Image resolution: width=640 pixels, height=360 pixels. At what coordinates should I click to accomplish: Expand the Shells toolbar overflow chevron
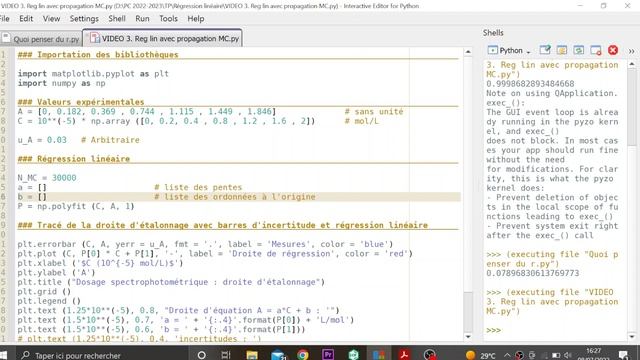(631, 51)
